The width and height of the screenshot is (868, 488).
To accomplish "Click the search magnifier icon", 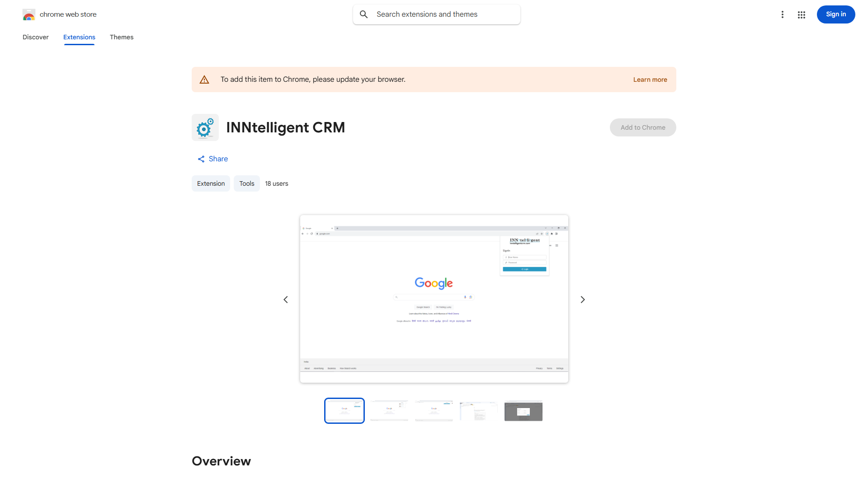I will coord(364,14).
